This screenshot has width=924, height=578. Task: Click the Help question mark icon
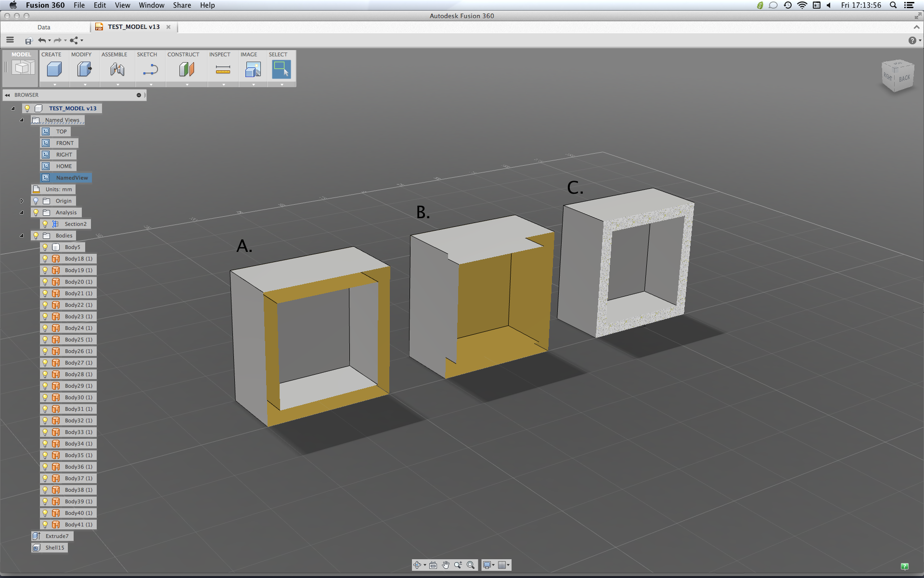[x=912, y=40]
